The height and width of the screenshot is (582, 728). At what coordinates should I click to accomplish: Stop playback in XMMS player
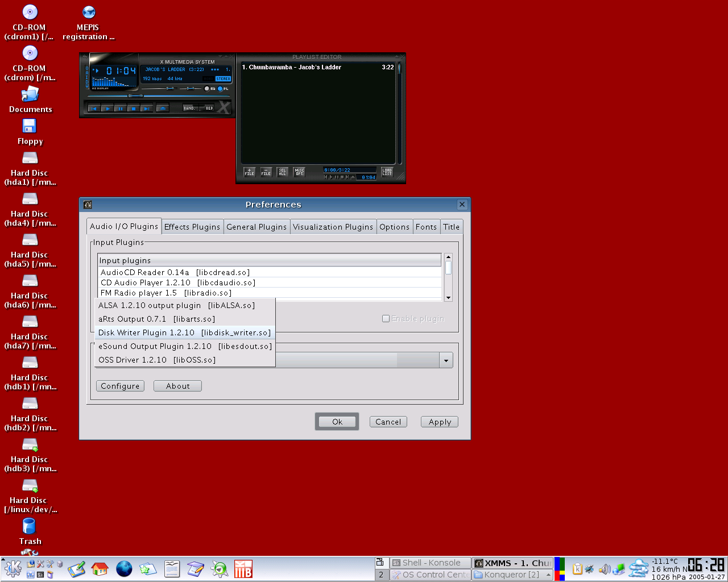coord(134,107)
